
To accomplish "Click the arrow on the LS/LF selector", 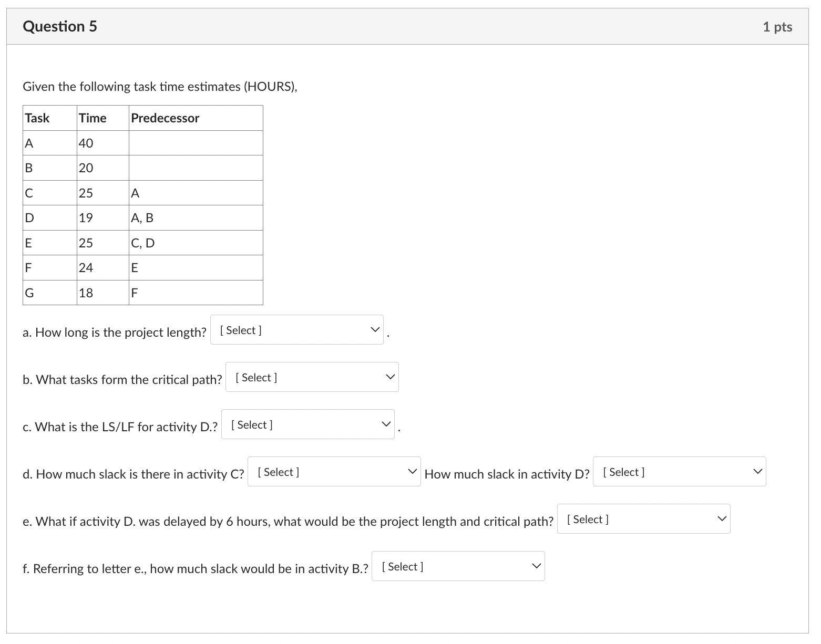I will 385,424.
